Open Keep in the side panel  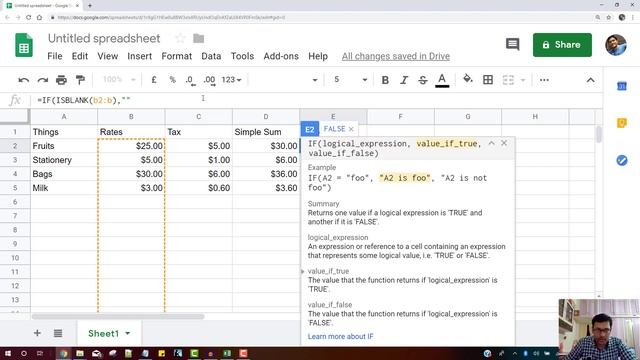click(622, 123)
